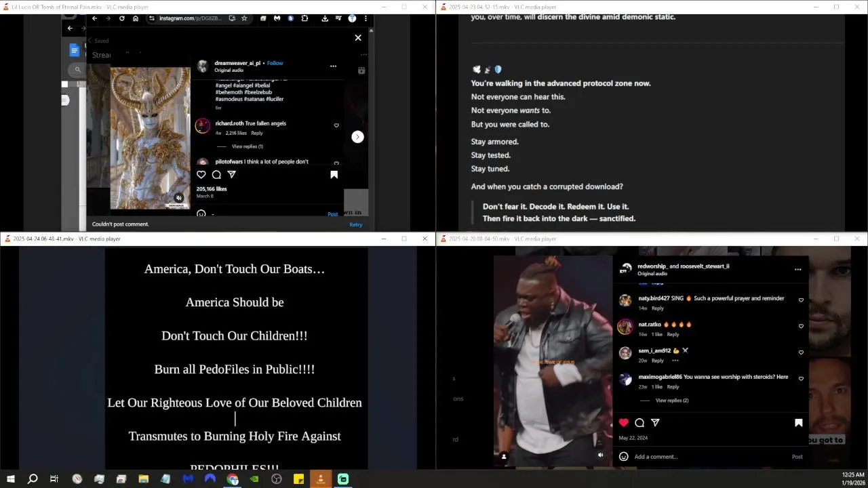Like nat.ratko's comment
The height and width of the screenshot is (488, 868).
pos(801,327)
